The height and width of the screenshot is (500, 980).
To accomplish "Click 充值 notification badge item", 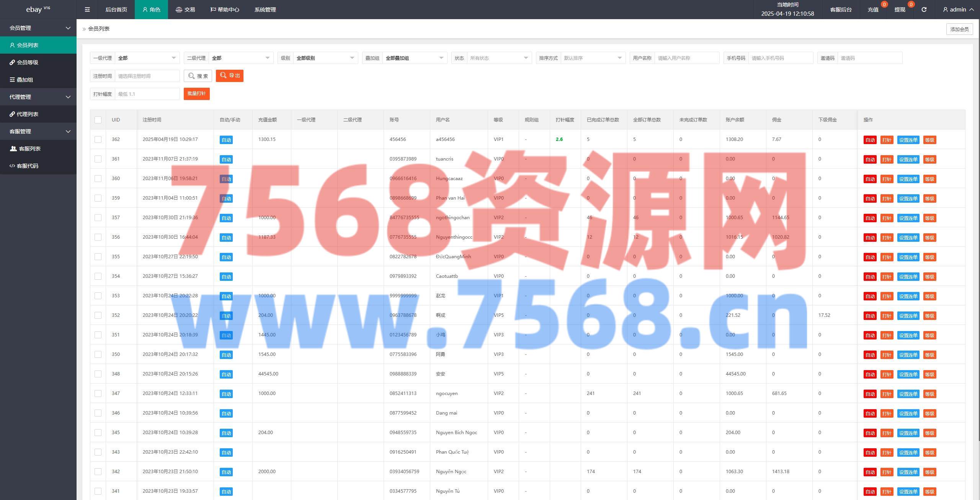I will coord(873,10).
